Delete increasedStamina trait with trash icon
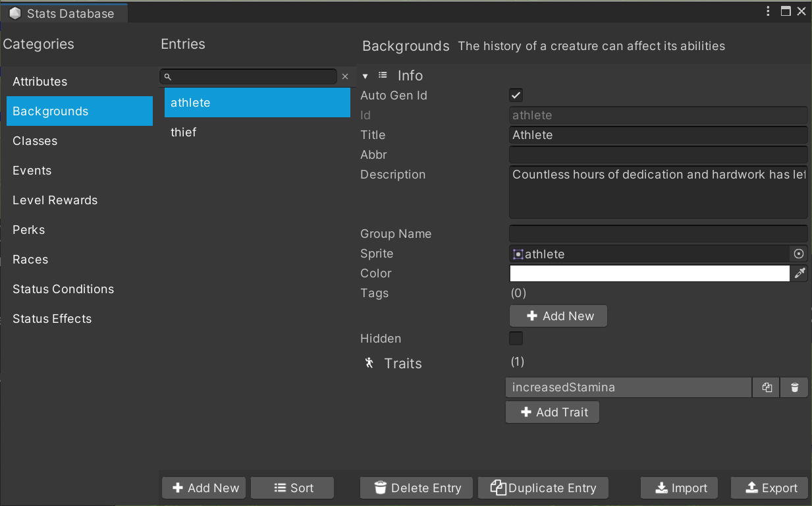812x506 pixels. tap(794, 387)
